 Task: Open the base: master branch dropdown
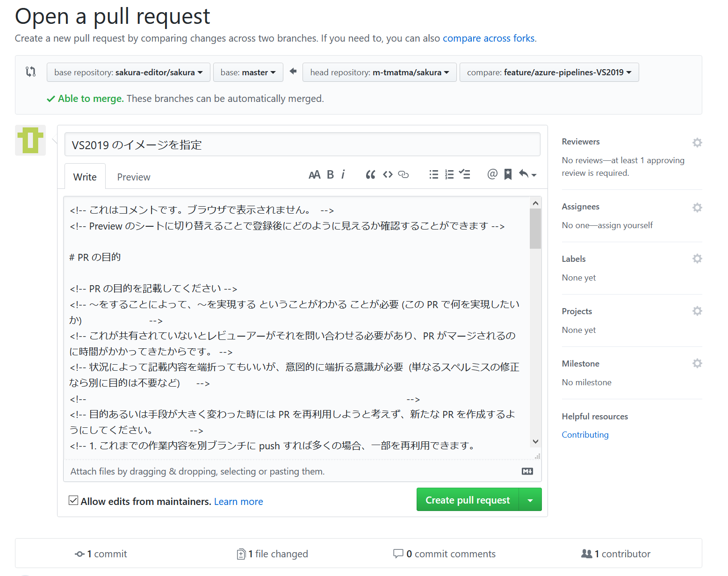click(248, 72)
